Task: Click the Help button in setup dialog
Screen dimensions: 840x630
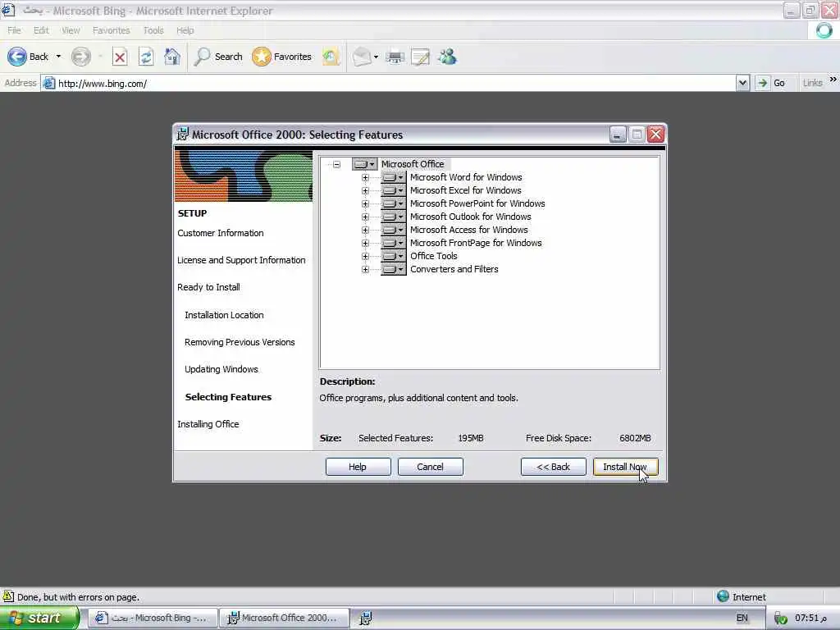Action: [x=358, y=467]
